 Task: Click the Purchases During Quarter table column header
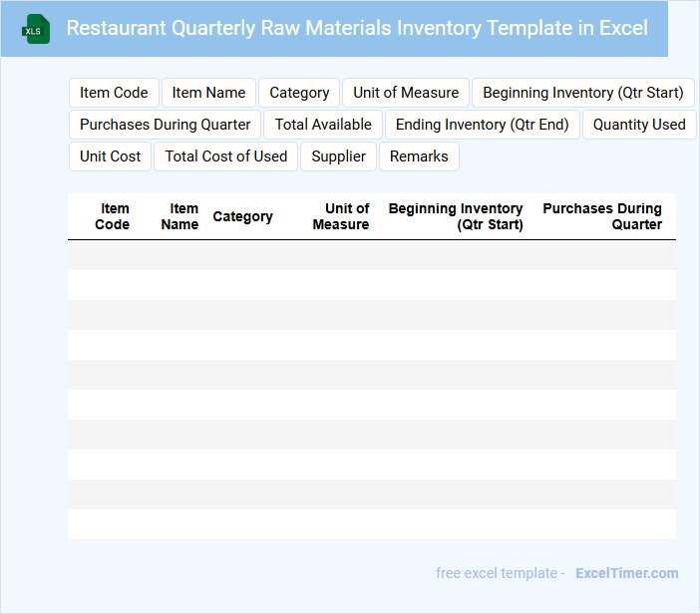pos(602,216)
